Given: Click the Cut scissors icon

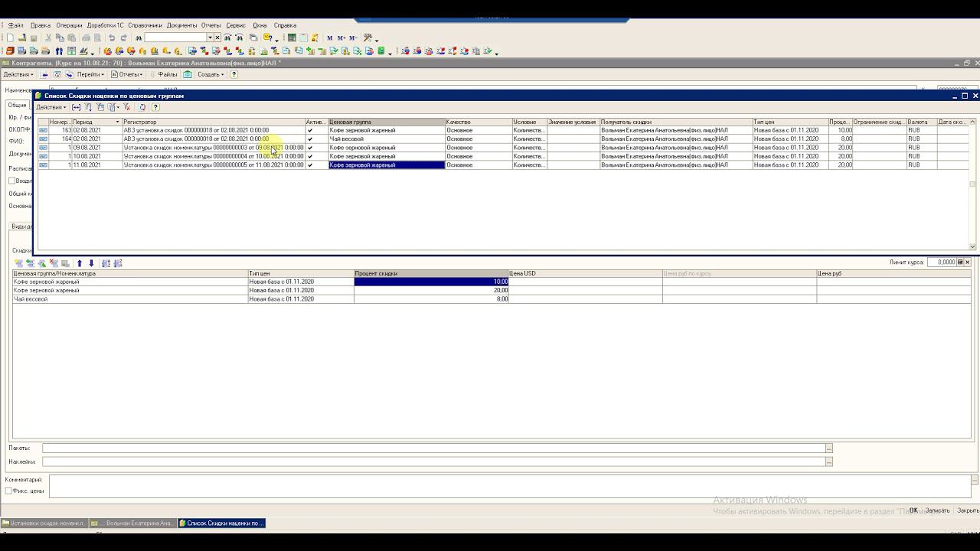Looking at the screenshot, I should [47, 37].
